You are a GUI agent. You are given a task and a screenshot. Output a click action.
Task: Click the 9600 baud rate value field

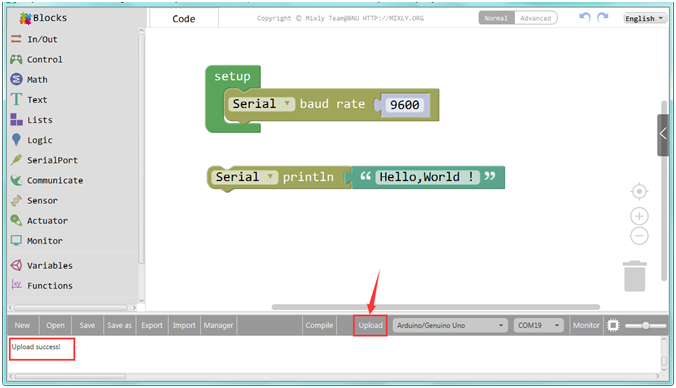click(x=404, y=105)
